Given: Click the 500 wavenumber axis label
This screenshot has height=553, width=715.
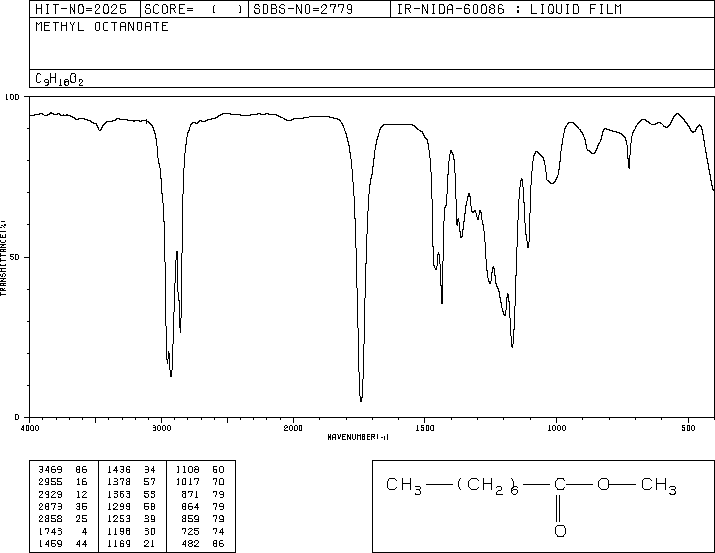Looking at the screenshot, I should click(x=688, y=428).
